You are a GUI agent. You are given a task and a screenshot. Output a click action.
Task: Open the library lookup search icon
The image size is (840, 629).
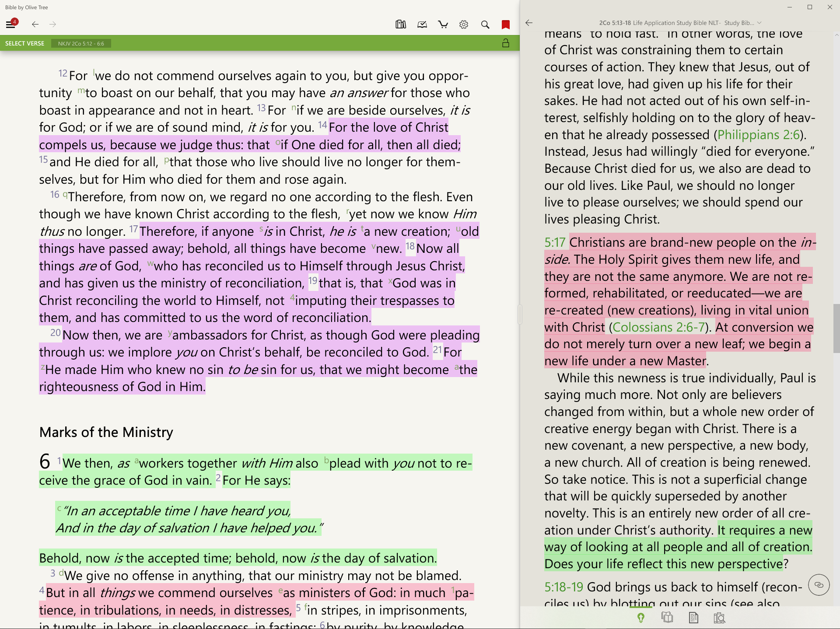pyautogui.click(x=719, y=618)
